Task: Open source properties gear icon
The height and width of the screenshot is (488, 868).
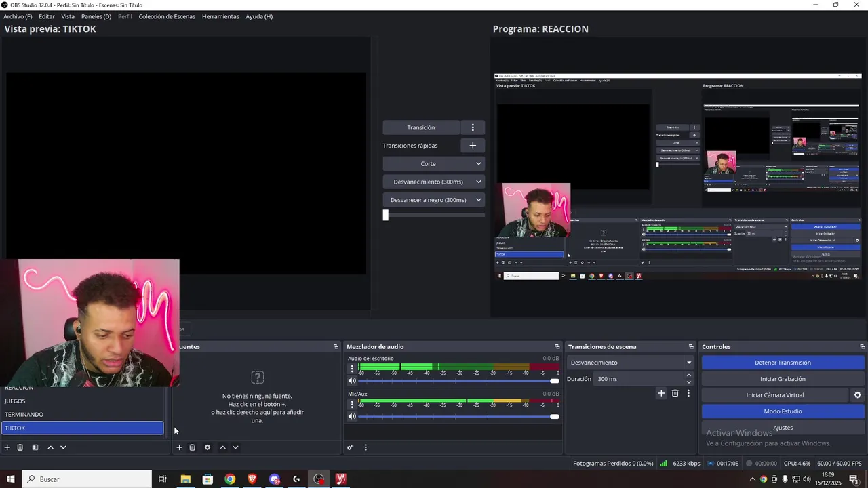Action: 208,447
